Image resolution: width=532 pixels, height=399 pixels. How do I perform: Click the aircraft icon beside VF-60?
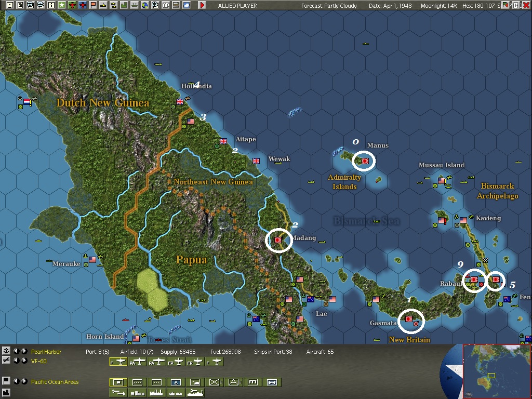click(x=6, y=361)
